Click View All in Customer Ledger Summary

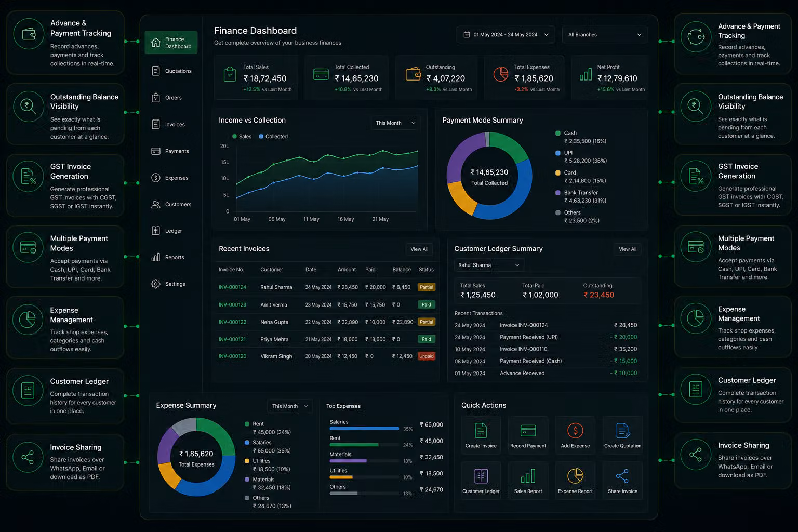pos(628,249)
